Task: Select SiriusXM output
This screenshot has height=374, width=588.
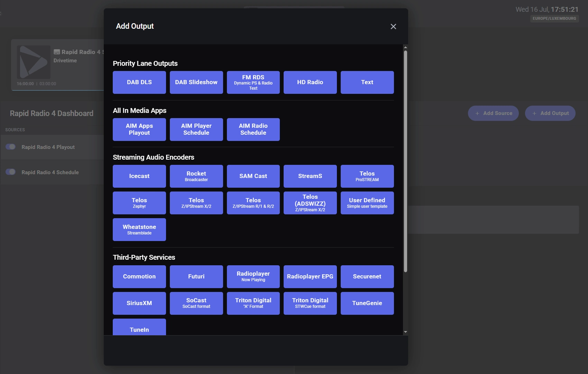Action: click(x=139, y=303)
